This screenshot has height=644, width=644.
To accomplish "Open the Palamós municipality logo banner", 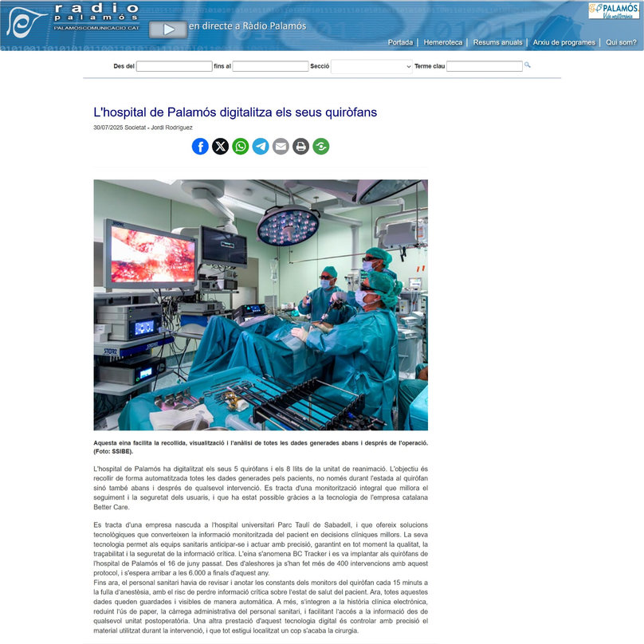I will (x=614, y=10).
